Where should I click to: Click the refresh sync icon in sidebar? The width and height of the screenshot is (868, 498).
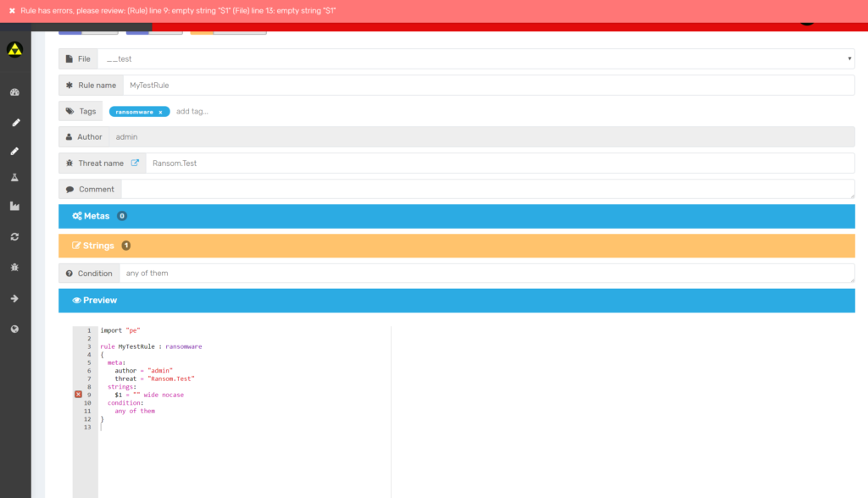pyautogui.click(x=14, y=236)
